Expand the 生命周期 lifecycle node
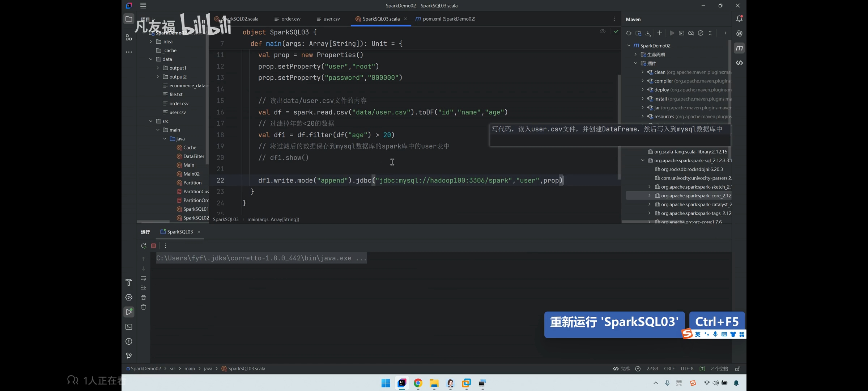Image resolution: width=868 pixels, height=391 pixels. [635, 54]
